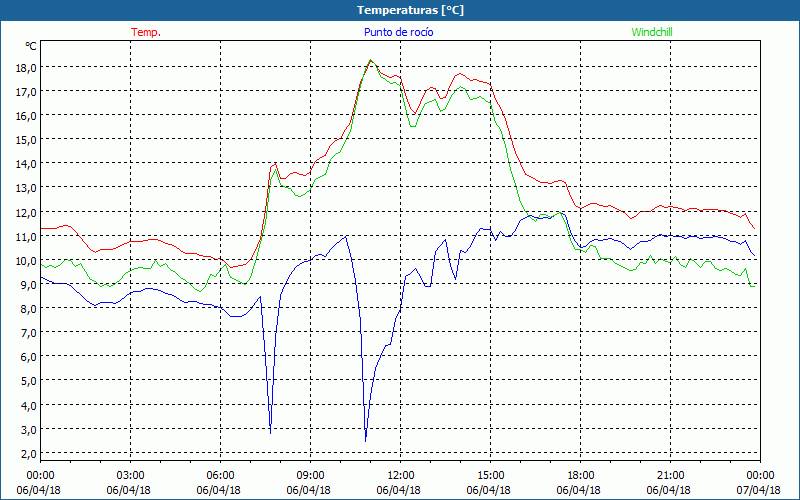Click the '15,0' y-axis value
This screenshot has width=800, height=500.
point(26,140)
